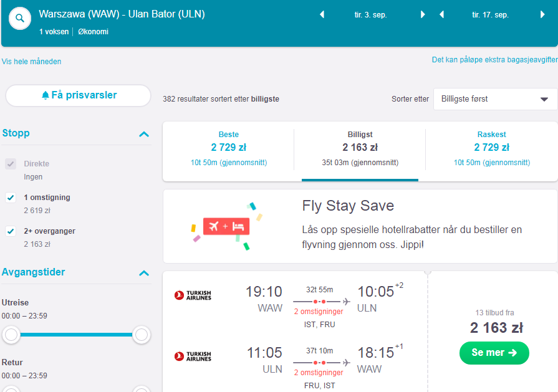Open the search magnifier icon
This screenshot has height=392, width=558.
20,18
